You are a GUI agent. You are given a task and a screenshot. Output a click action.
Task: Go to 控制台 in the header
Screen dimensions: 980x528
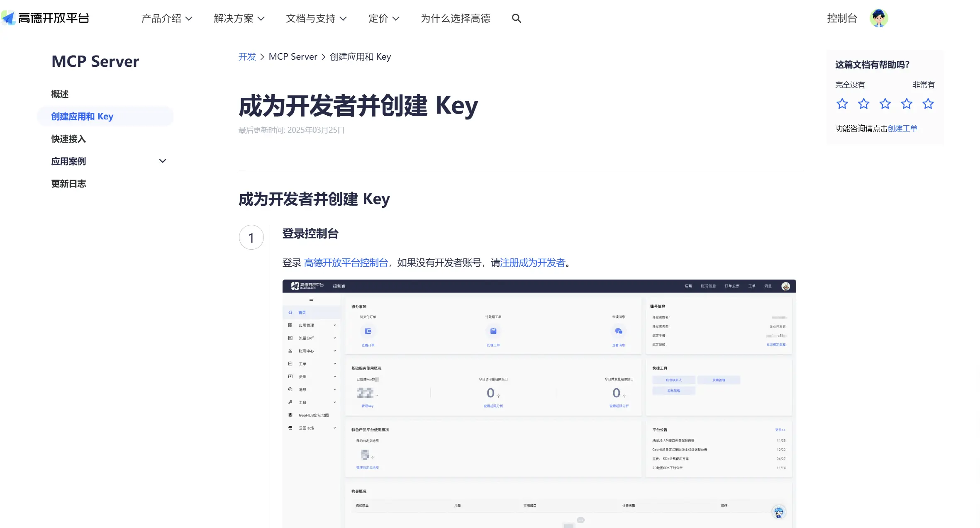pyautogui.click(x=842, y=18)
